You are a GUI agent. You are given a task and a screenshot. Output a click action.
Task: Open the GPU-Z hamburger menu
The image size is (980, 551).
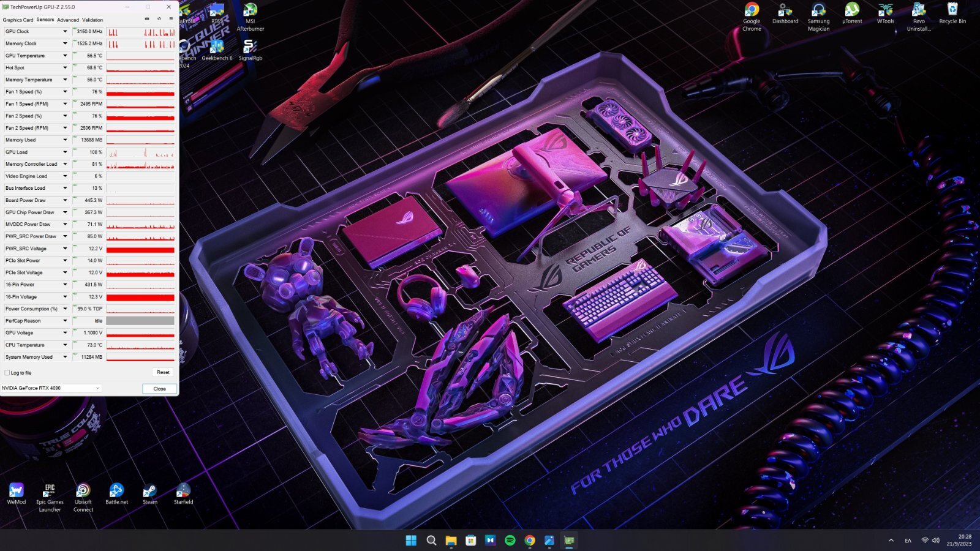[171, 19]
